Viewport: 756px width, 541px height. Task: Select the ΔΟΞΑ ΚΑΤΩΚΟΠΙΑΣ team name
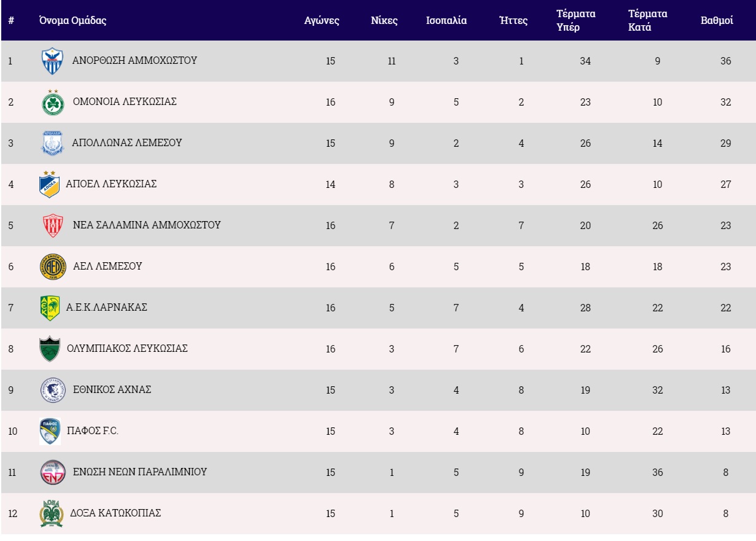click(x=117, y=513)
